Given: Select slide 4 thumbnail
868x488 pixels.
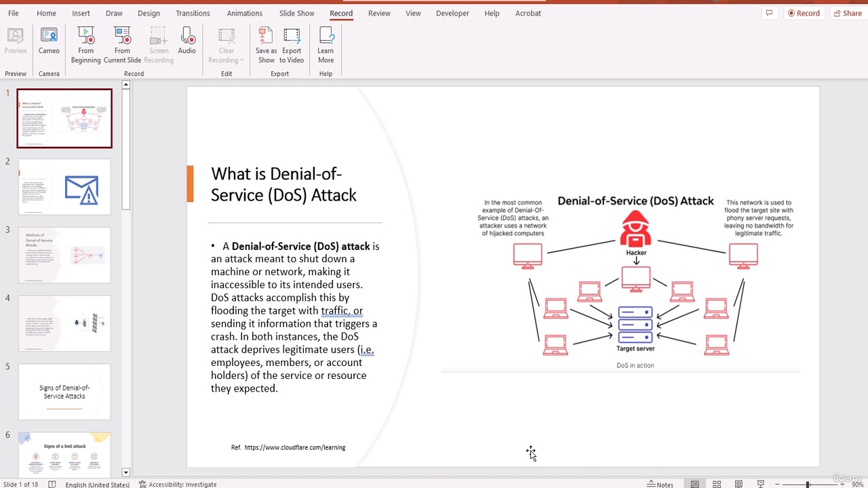Looking at the screenshot, I should coord(64,324).
